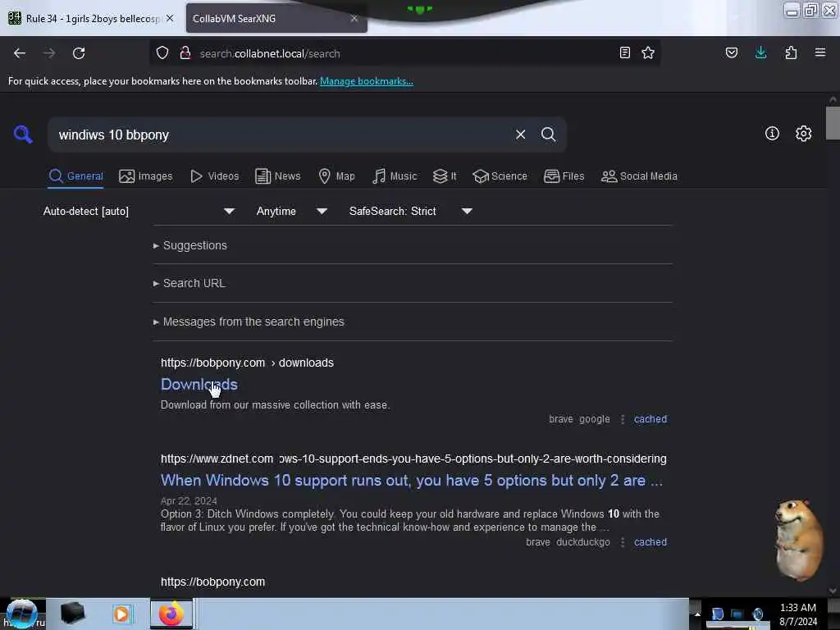Screen dimensions: 840x630
Task: Open the Pocket save icon
Action: click(x=731, y=52)
